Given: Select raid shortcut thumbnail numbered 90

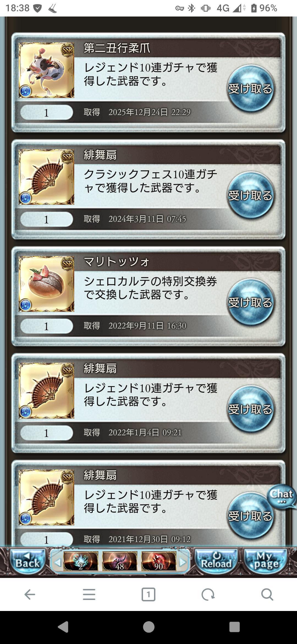Looking at the screenshot, I should (159, 561).
